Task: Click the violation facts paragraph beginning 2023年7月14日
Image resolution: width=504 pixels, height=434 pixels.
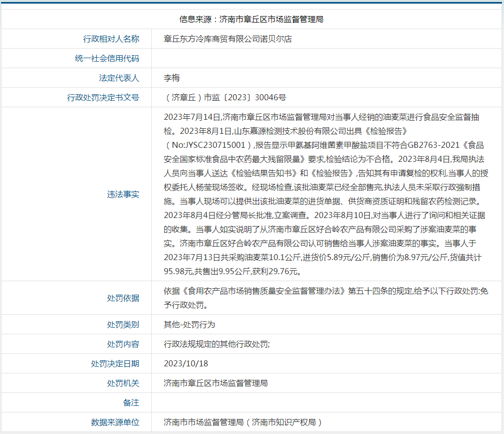Action: 326,194
